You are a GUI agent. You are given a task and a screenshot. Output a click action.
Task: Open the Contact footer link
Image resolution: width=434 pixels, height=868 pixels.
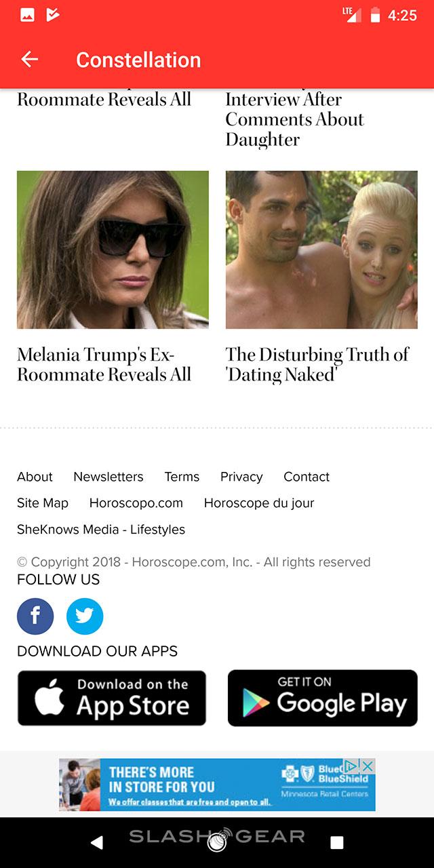[x=307, y=477]
